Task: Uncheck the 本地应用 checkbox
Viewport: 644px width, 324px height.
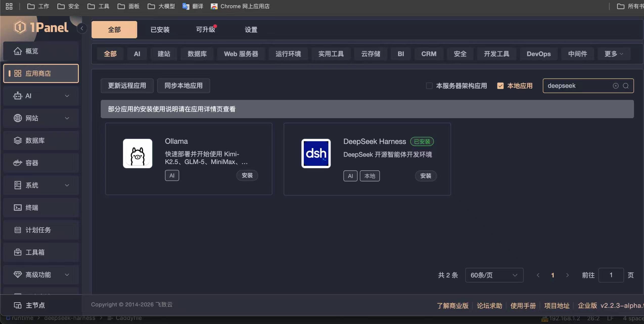Action: (500, 86)
